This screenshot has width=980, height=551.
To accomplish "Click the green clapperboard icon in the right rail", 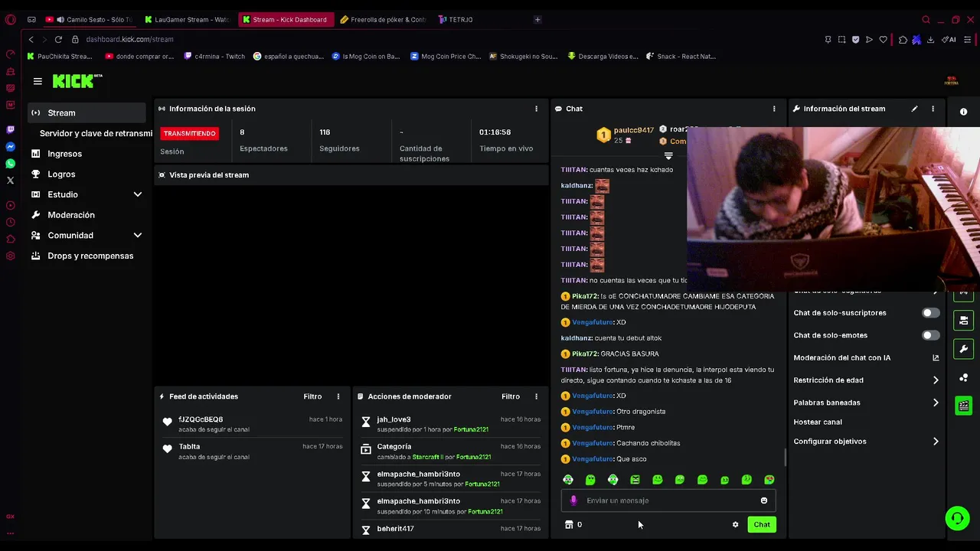I will (963, 406).
